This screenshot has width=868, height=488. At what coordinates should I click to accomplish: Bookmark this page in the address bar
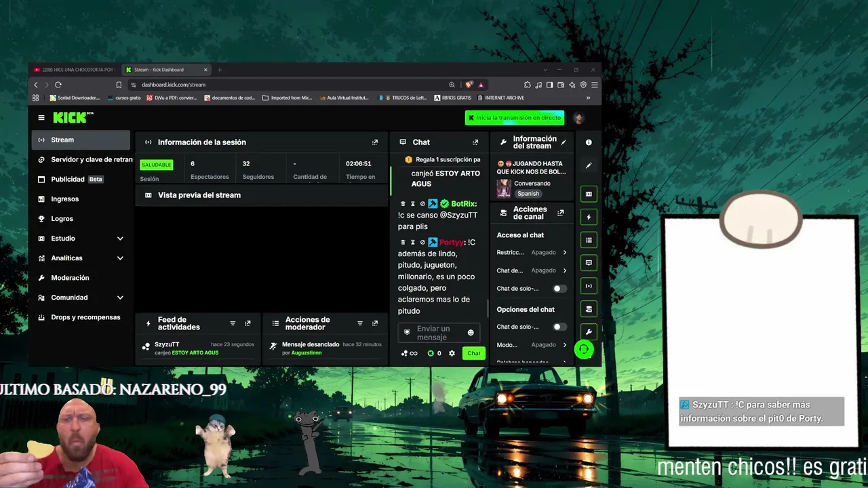point(119,85)
